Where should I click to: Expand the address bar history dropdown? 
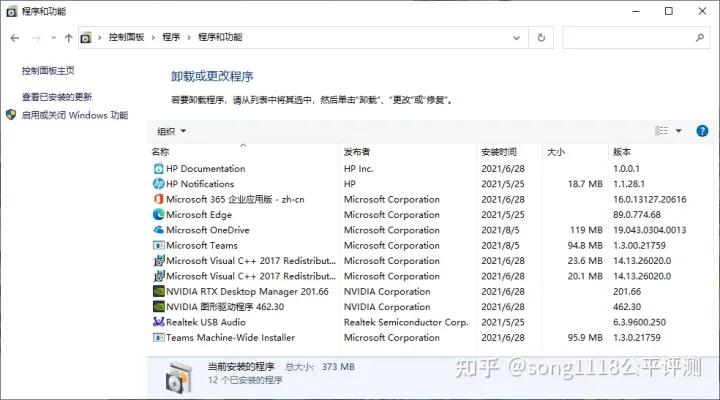[x=517, y=38]
